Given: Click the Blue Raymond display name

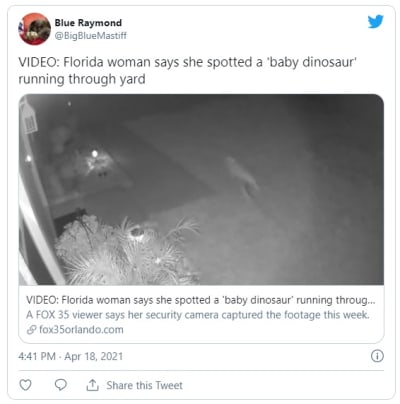Looking at the screenshot, I should point(88,23).
